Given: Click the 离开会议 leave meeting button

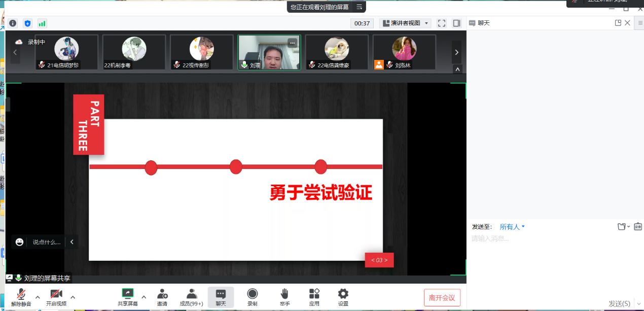Looking at the screenshot, I should (442, 298).
